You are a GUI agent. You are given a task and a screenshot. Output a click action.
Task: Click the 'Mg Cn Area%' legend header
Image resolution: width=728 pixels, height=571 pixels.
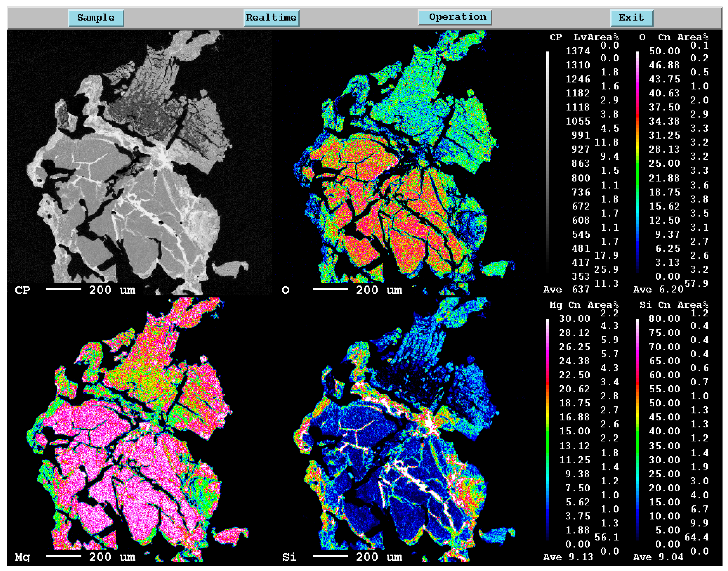pos(584,305)
